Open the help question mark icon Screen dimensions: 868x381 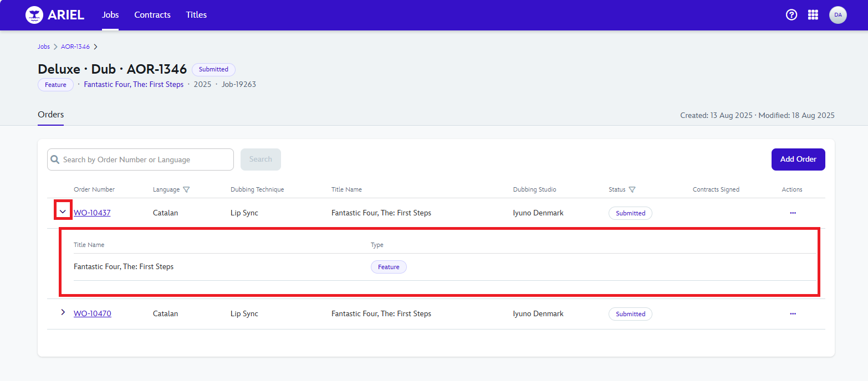coord(791,14)
